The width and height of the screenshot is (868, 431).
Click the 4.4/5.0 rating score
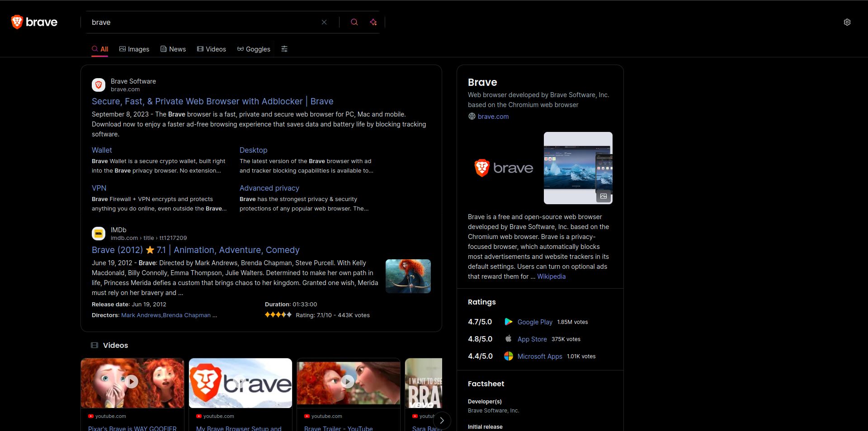(x=480, y=356)
